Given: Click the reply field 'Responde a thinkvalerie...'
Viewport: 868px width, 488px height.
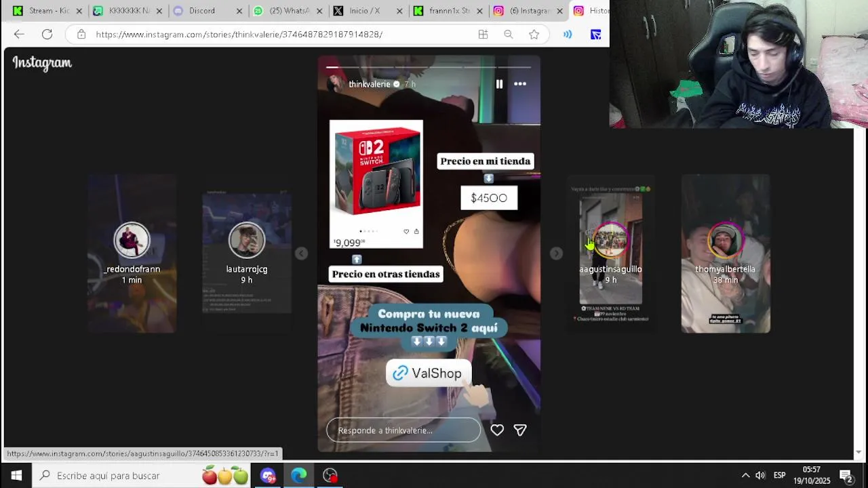Looking at the screenshot, I should coord(403,430).
